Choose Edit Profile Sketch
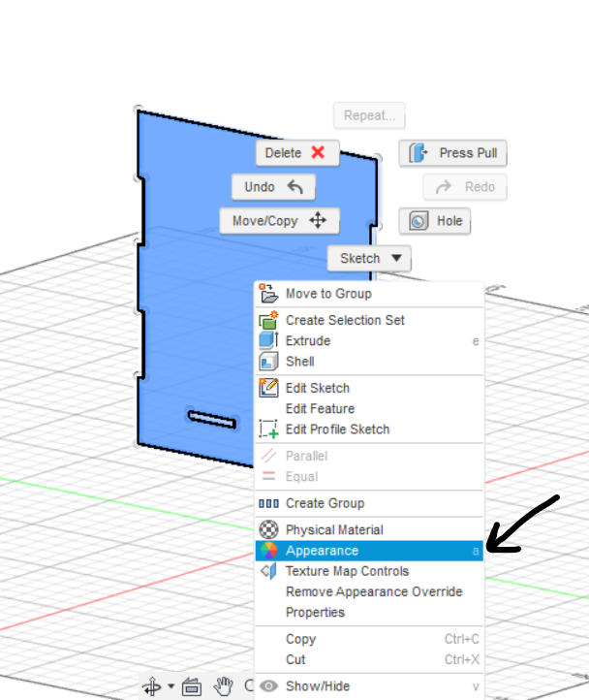 click(x=369, y=430)
